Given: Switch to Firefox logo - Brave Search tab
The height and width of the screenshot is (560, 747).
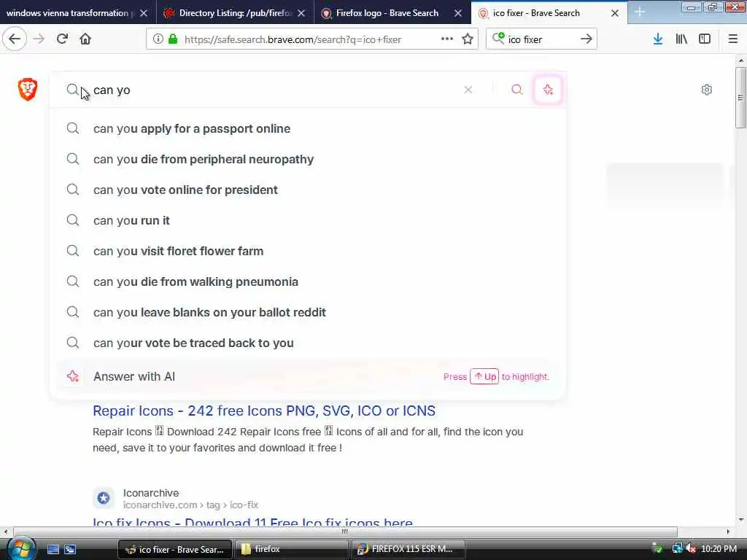Looking at the screenshot, I should click(x=385, y=13).
